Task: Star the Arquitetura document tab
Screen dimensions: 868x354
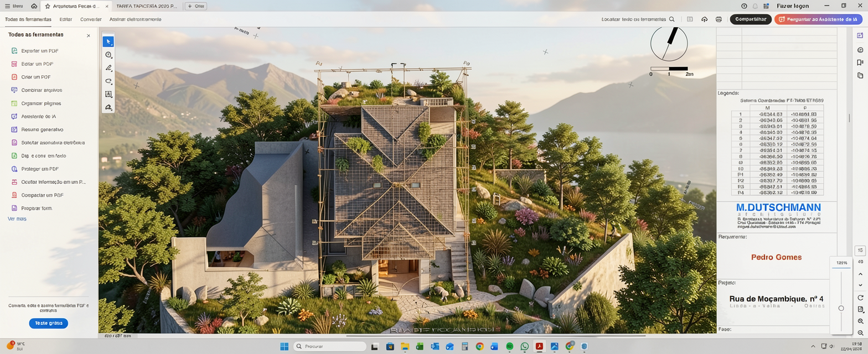Action: (48, 6)
